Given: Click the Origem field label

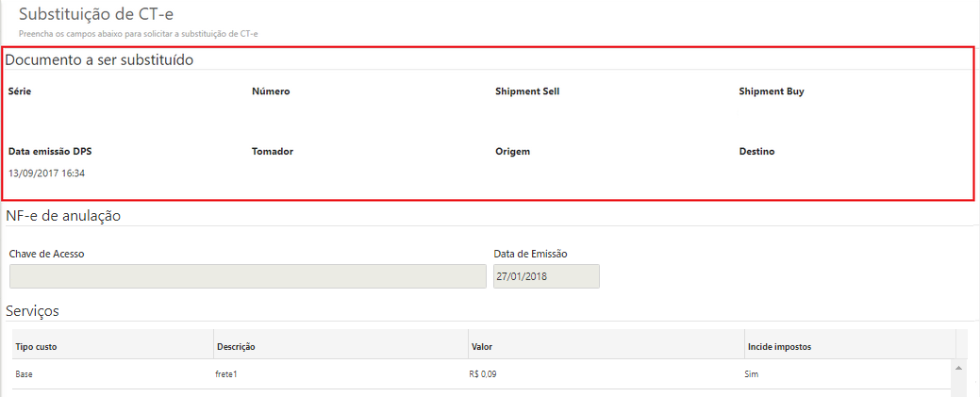Looking at the screenshot, I should [x=512, y=151].
